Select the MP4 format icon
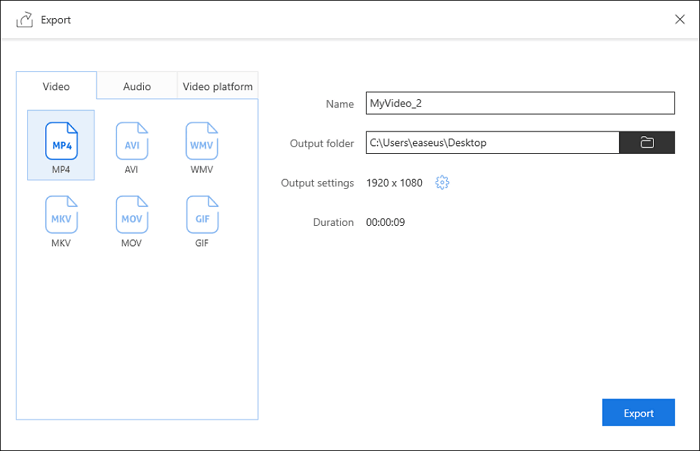The height and width of the screenshot is (451, 700). click(x=61, y=144)
